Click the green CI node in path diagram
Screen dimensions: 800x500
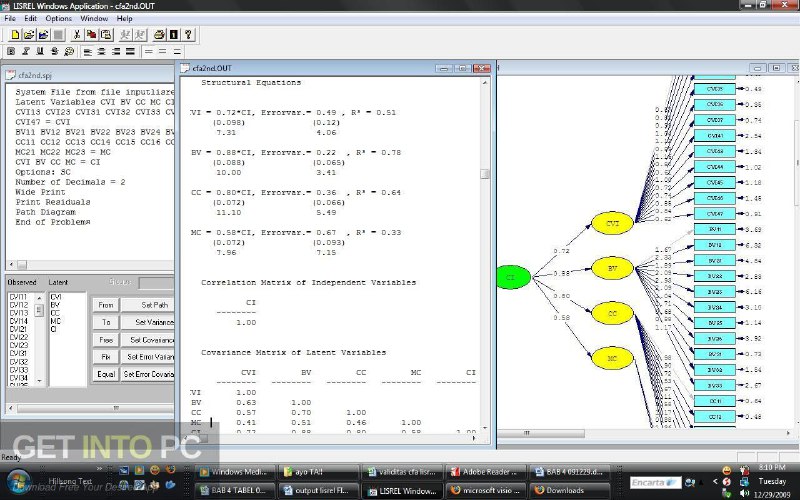513,277
